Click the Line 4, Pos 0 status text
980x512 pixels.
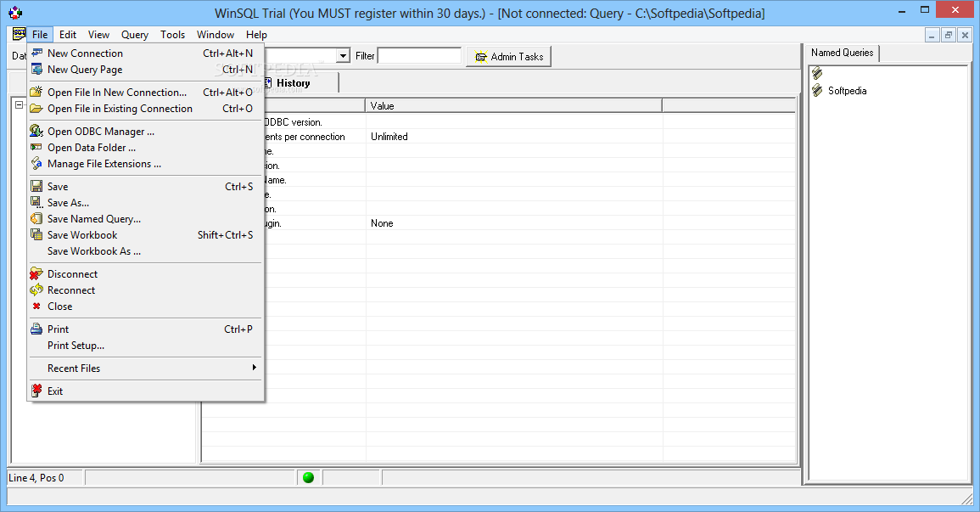coord(36,478)
